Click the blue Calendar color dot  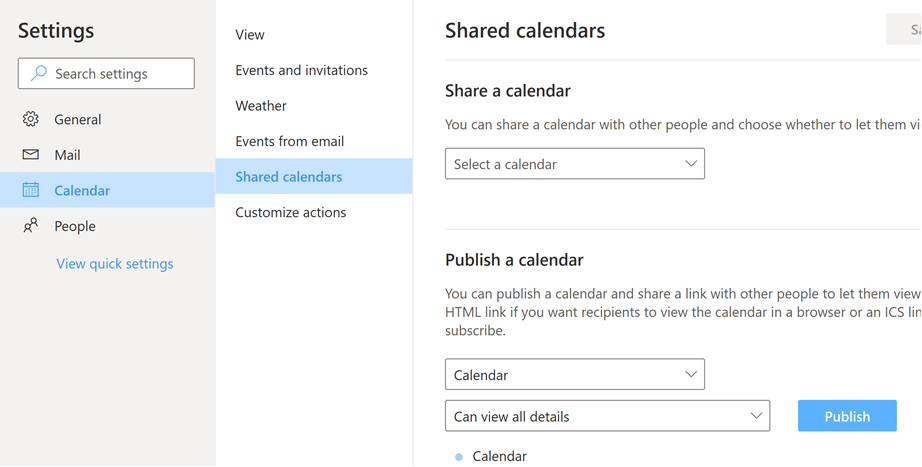pos(459,457)
